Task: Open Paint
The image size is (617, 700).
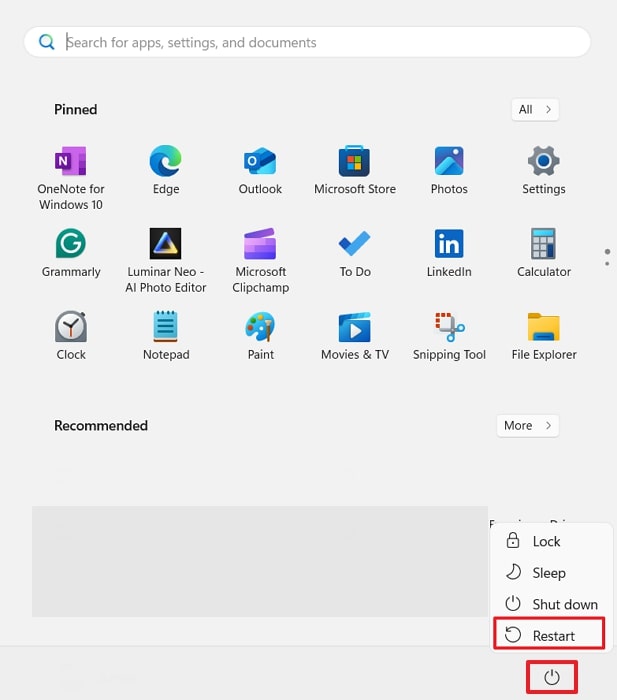Action: click(x=260, y=336)
